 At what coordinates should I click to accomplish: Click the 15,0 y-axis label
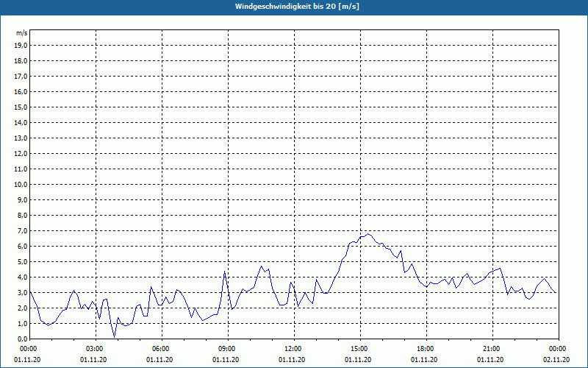(x=21, y=107)
